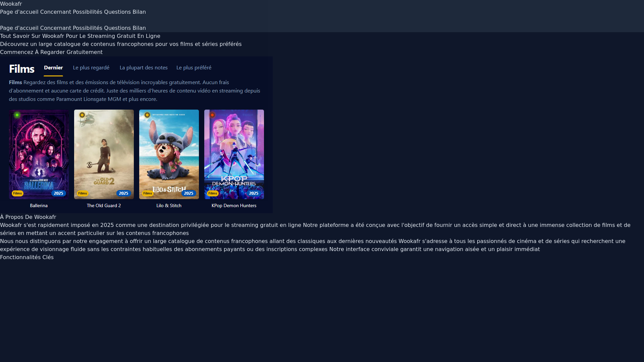Click the 2025 badge on Old Guard 2 poster
Viewport: 644px width, 362px height.
[x=124, y=193]
